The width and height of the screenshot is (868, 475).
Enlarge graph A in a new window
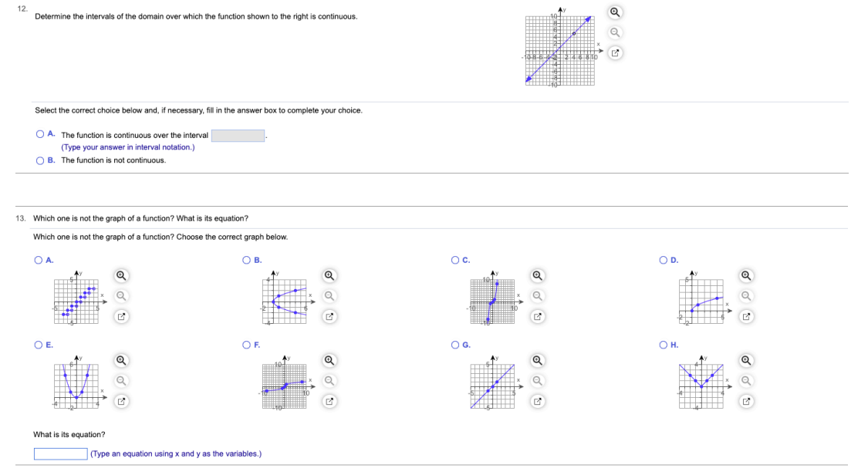120,316
